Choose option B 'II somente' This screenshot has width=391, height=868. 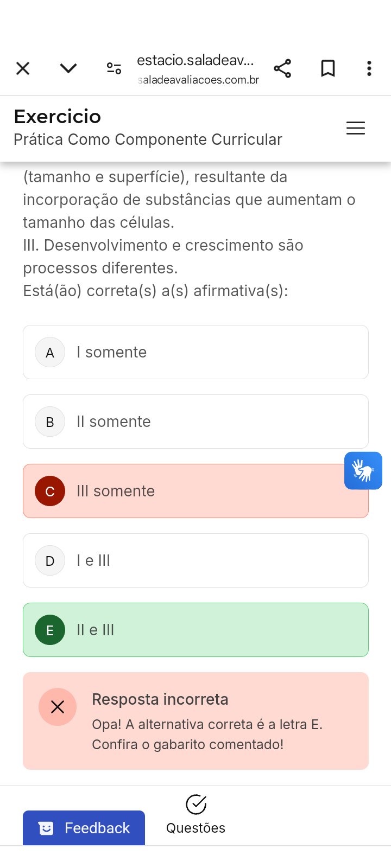coord(195,422)
